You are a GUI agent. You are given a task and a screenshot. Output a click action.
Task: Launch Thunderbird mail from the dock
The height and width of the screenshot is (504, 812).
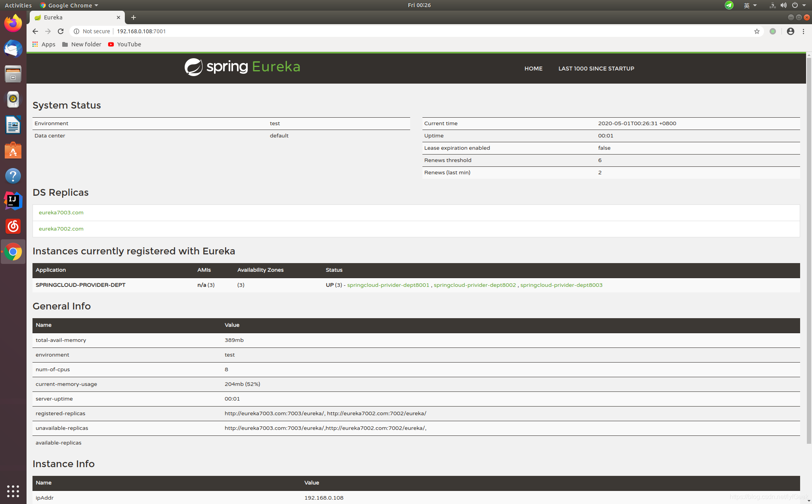click(x=13, y=49)
